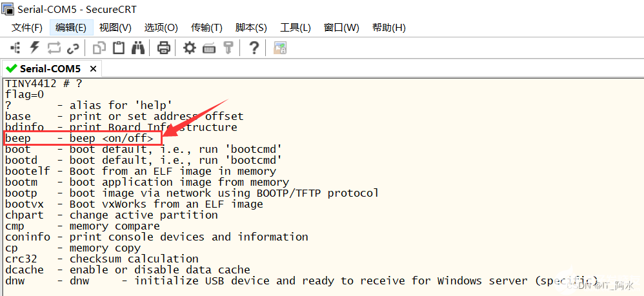This screenshot has width=644, height=296.
Task: Click the 'dcache' data cache line
Action: (127, 270)
